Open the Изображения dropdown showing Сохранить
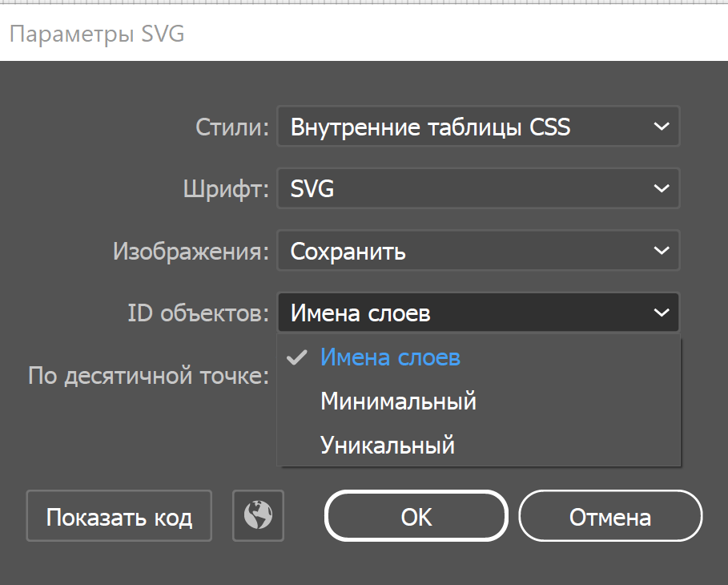The image size is (728, 585). (477, 250)
